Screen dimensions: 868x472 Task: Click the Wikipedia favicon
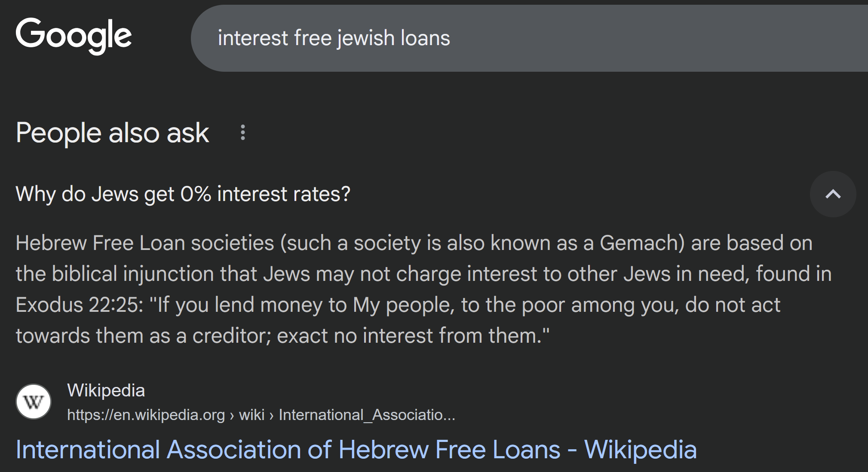34,402
